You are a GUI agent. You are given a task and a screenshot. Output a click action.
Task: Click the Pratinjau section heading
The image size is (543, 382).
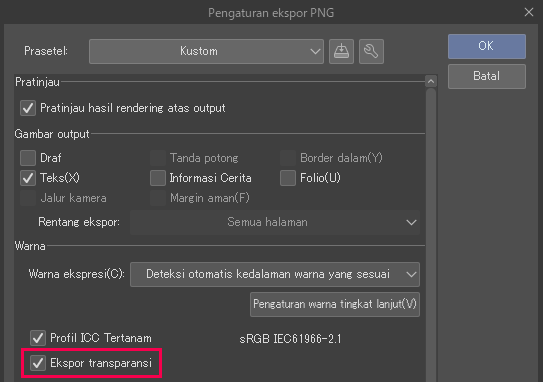[x=37, y=82]
